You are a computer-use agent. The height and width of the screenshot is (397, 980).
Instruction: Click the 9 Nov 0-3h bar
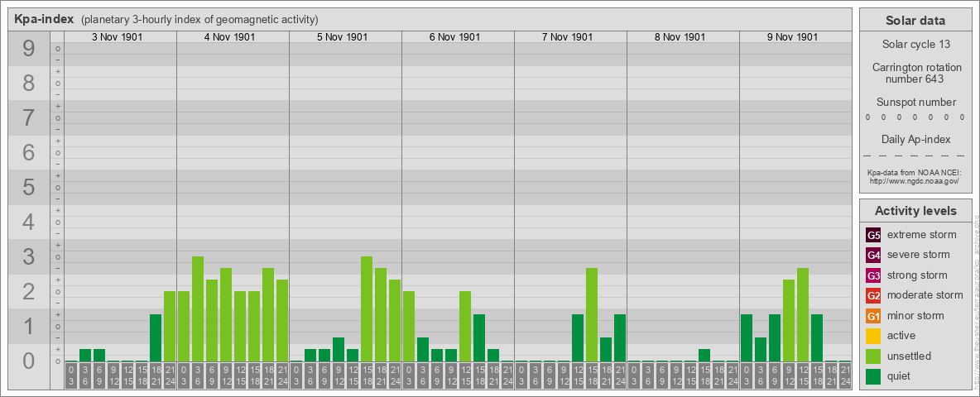(747, 338)
